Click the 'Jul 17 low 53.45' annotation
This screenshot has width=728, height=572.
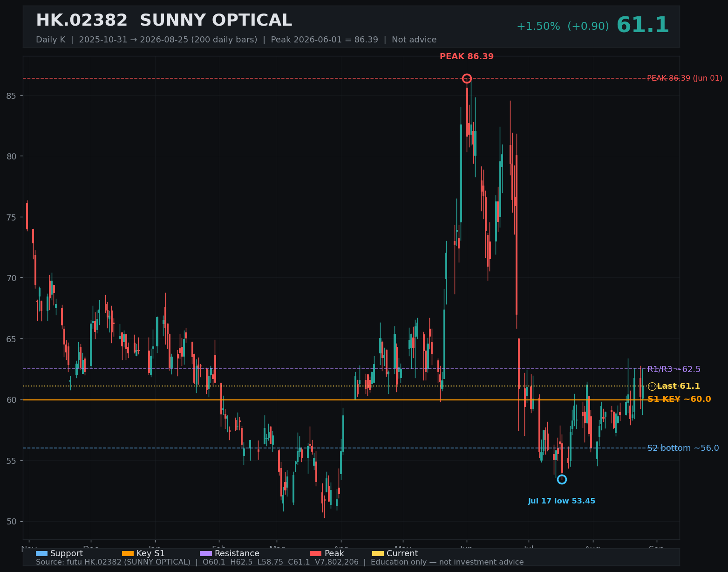(x=562, y=501)
